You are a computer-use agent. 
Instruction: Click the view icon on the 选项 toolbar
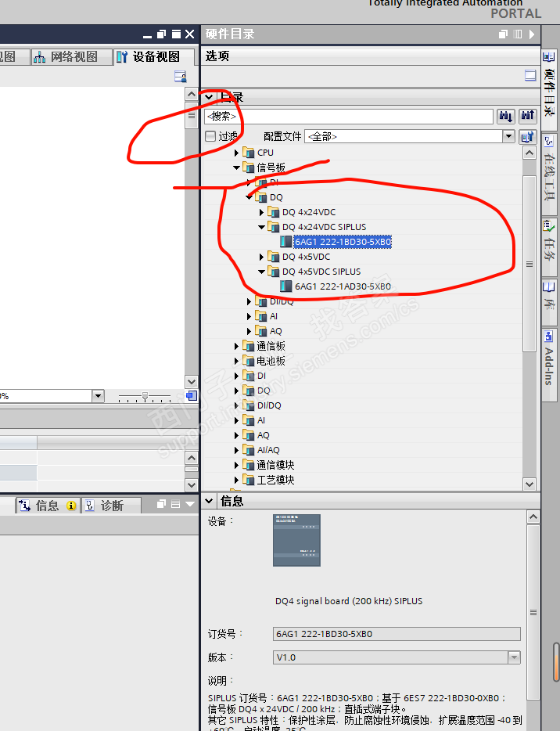(x=530, y=75)
